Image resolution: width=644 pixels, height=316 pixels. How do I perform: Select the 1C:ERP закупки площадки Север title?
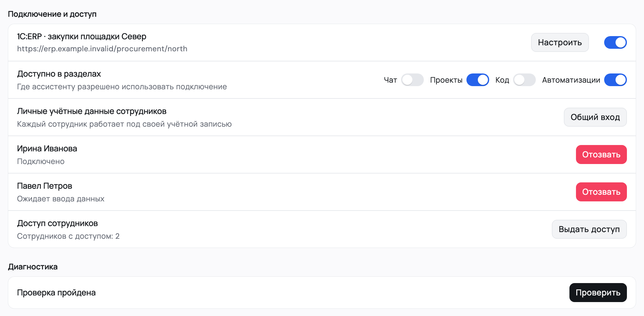[82, 36]
